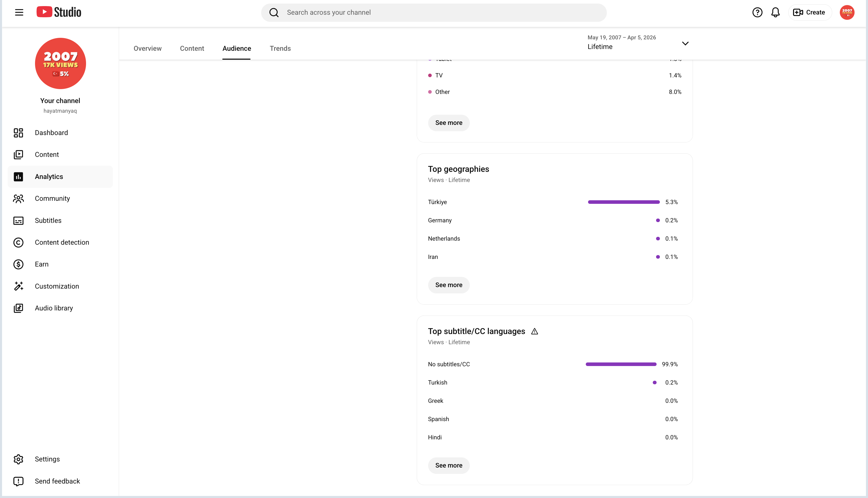Open Customization in the sidebar
The width and height of the screenshot is (868, 498).
(60, 286)
